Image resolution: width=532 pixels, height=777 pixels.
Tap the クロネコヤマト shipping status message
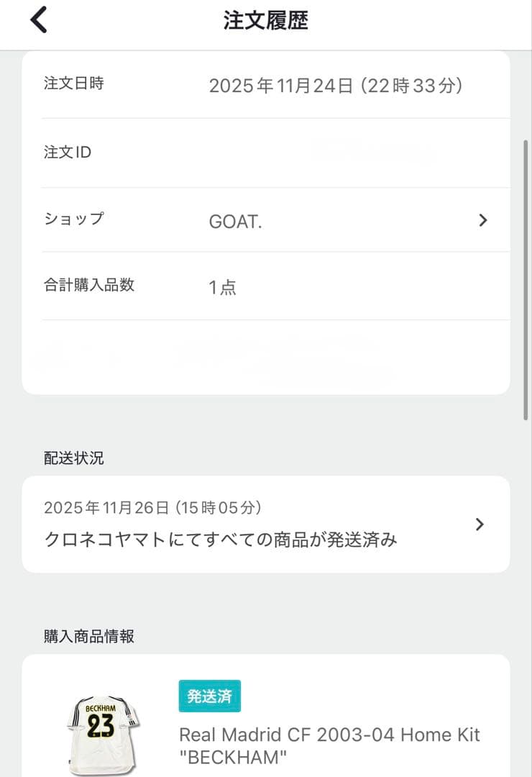click(221, 540)
